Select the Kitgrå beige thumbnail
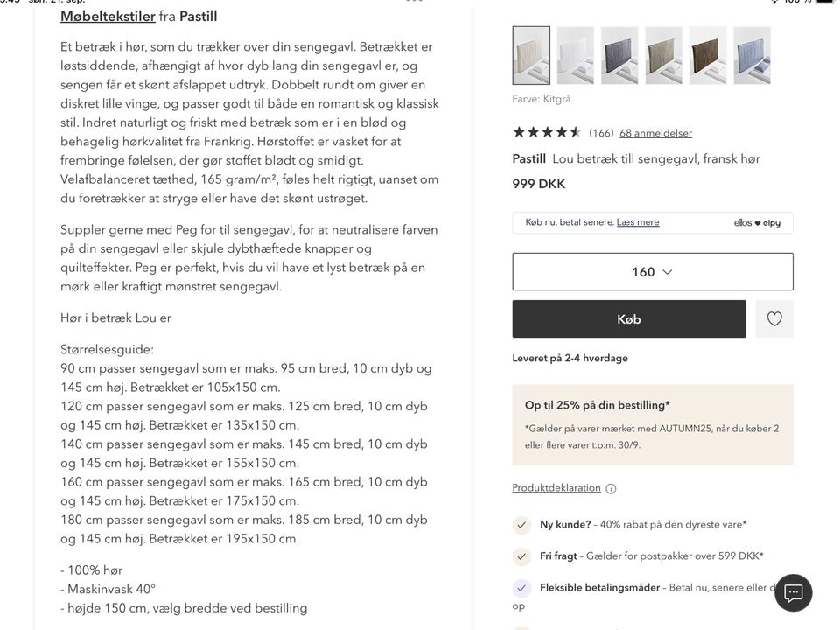Viewport: 840px width, 630px height. click(x=530, y=53)
